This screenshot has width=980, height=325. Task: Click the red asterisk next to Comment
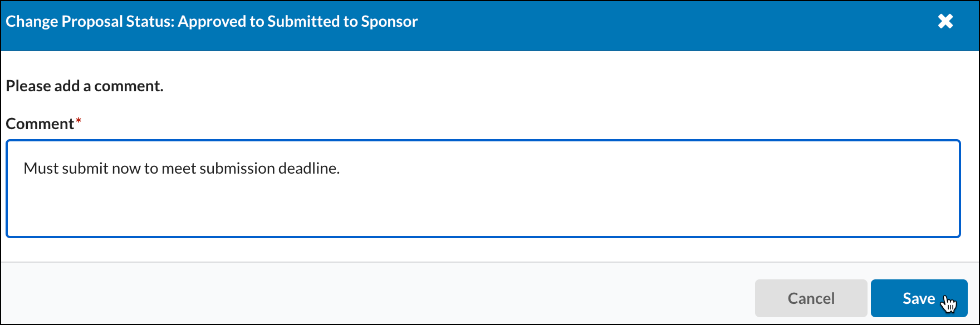click(x=79, y=120)
